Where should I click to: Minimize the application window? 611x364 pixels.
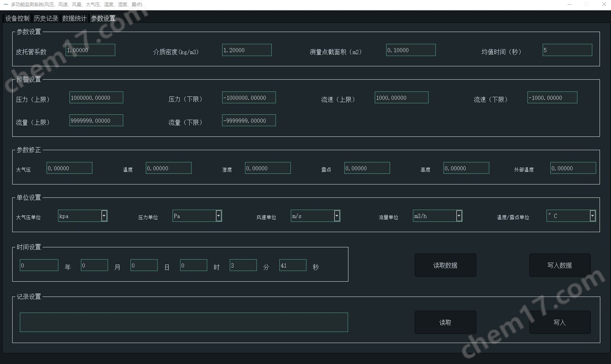(569, 5)
